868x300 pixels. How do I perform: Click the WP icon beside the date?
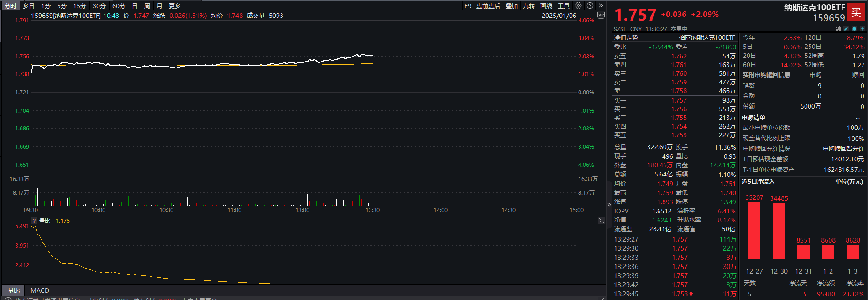601,16
